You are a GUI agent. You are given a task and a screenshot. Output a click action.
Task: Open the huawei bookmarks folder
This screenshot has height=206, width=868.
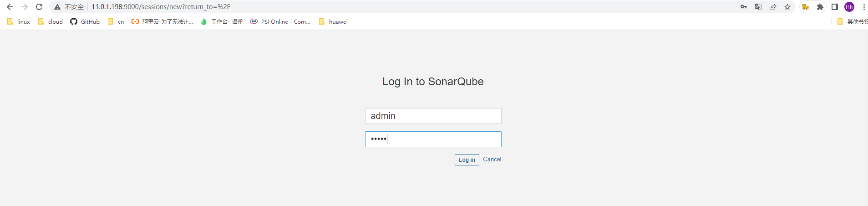333,21
